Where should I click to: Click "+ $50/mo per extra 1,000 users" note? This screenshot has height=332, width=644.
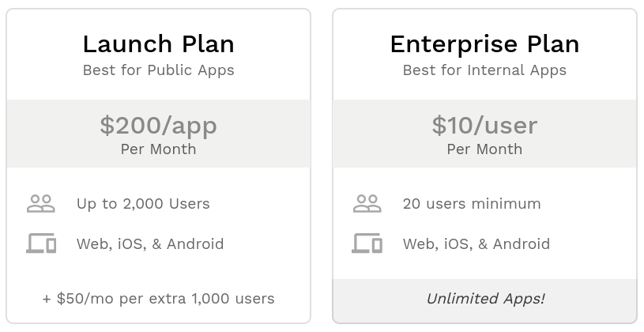(158, 299)
